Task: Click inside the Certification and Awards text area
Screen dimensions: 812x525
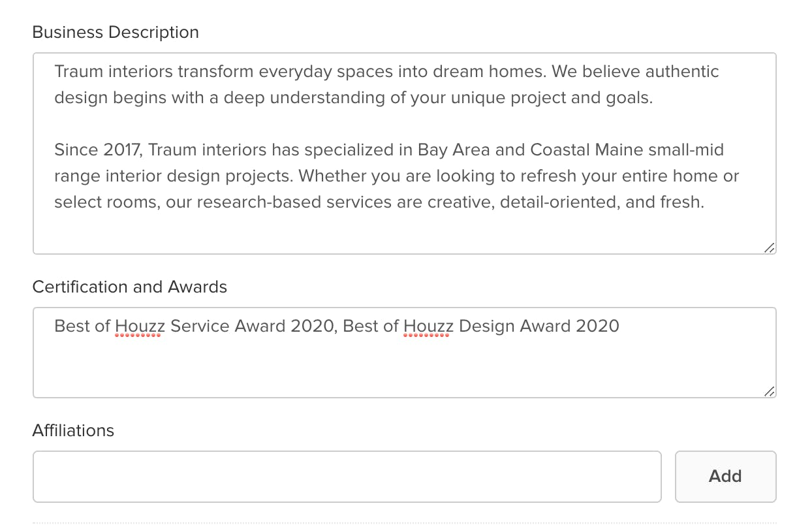Action: [x=405, y=353]
